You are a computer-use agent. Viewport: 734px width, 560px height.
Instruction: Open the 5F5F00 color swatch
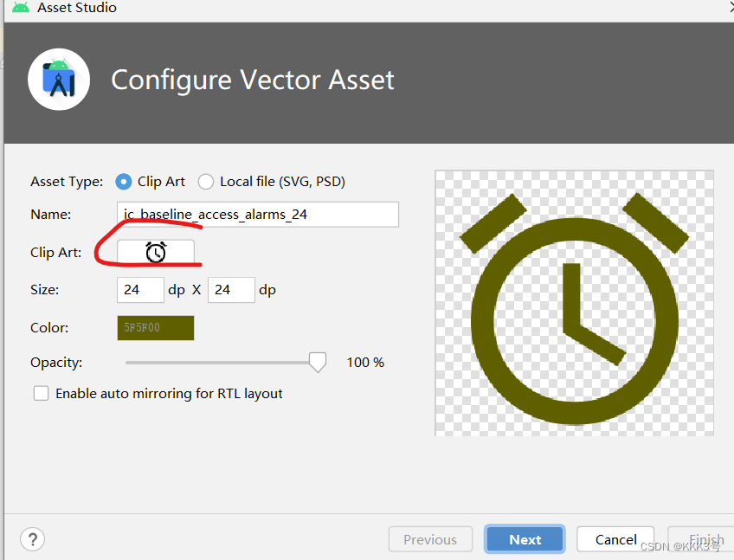click(x=156, y=328)
